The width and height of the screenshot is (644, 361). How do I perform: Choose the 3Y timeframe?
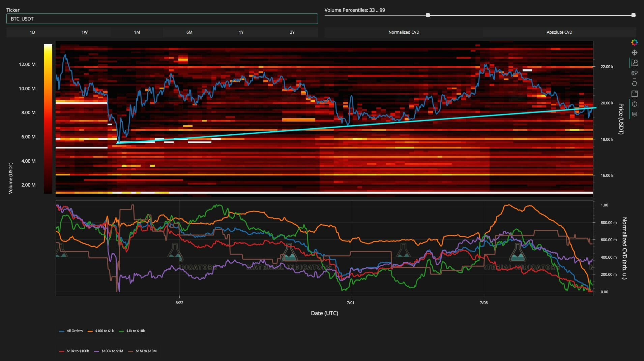[x=292, y=32]
